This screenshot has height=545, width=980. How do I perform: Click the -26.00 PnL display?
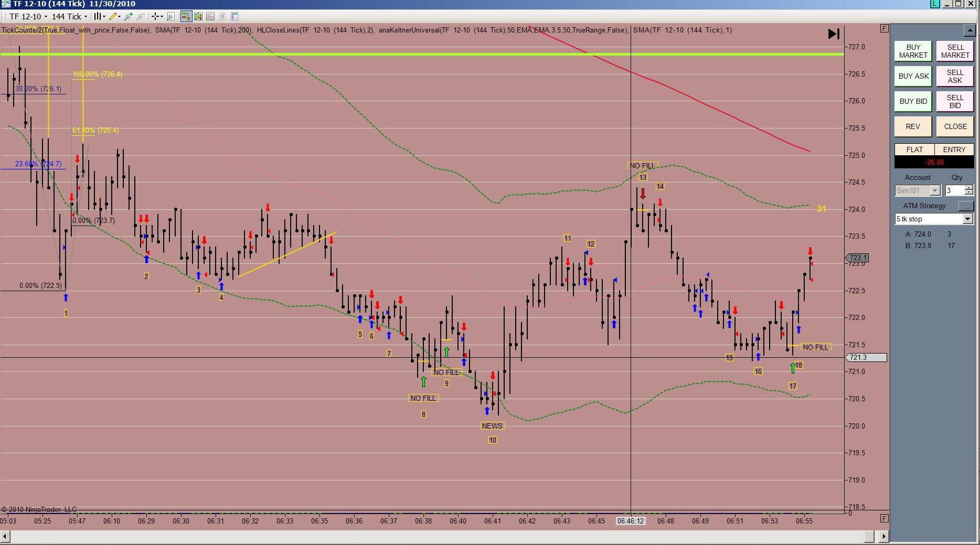coord(934,162)
